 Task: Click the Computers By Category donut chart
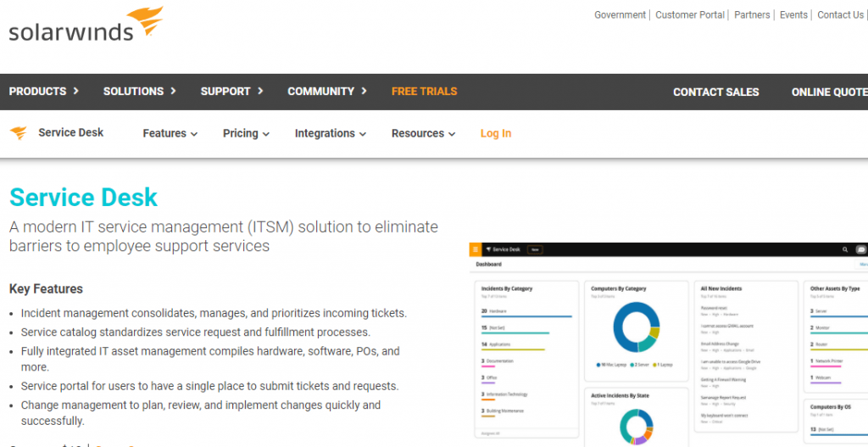(636, 327)
